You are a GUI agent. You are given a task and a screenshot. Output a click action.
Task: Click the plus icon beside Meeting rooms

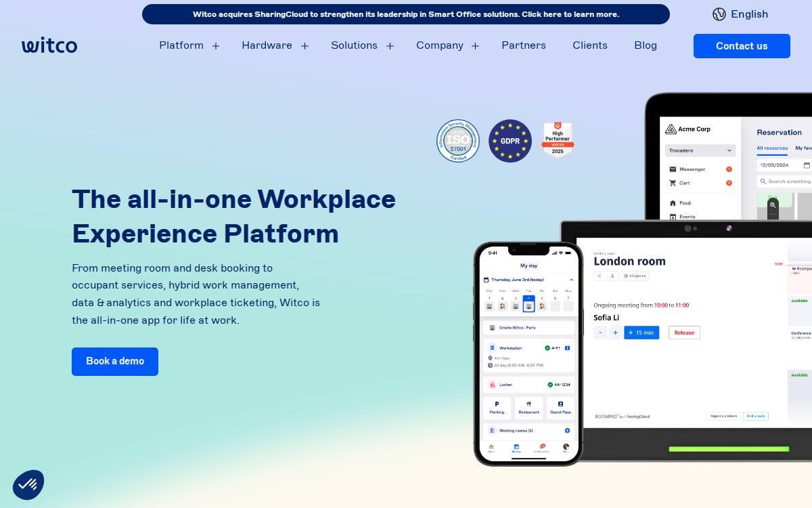567,431
